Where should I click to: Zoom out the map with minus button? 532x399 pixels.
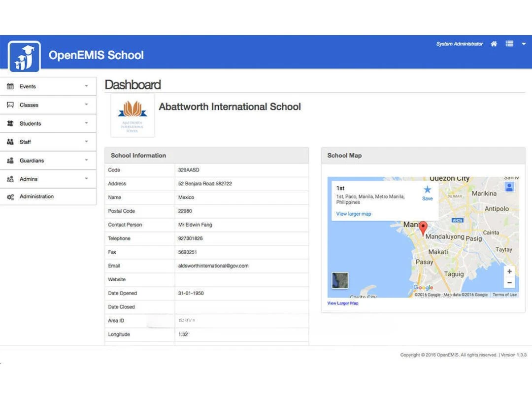tap(509, 283)
